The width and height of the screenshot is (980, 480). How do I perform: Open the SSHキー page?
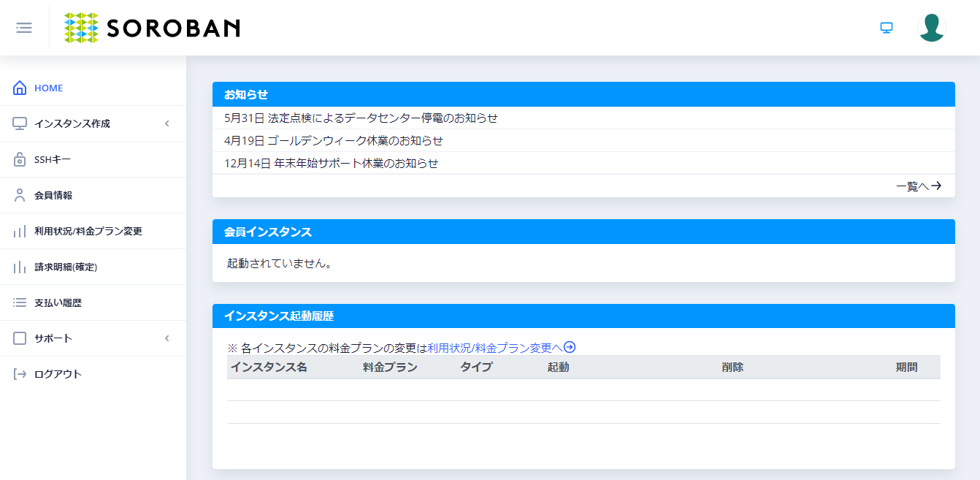(x=93, y=159)
